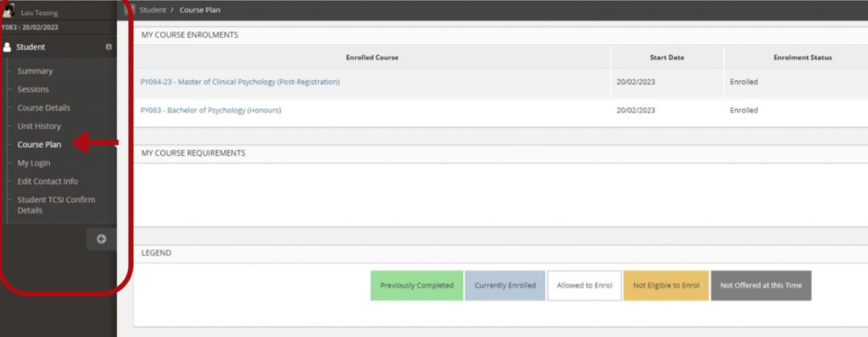
Task: Collapse the Student menu section
Action: tap(108, 47)
